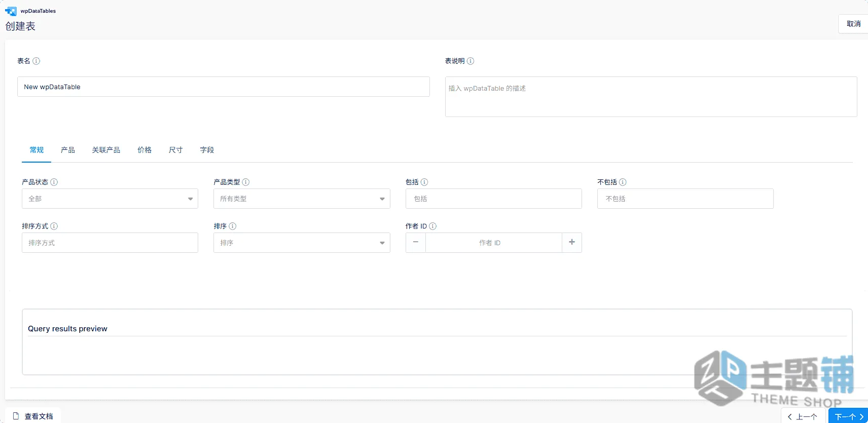Click info icon beside 产品状态
Screen dimensions: 868x423
pos(54,182)
